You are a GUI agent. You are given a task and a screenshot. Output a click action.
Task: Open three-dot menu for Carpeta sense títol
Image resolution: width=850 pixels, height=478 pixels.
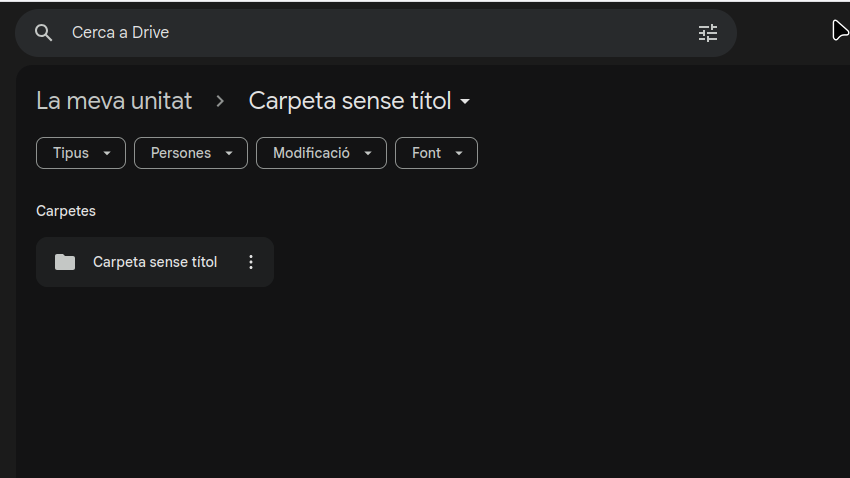pyautogui.click(x=251, y=262)
